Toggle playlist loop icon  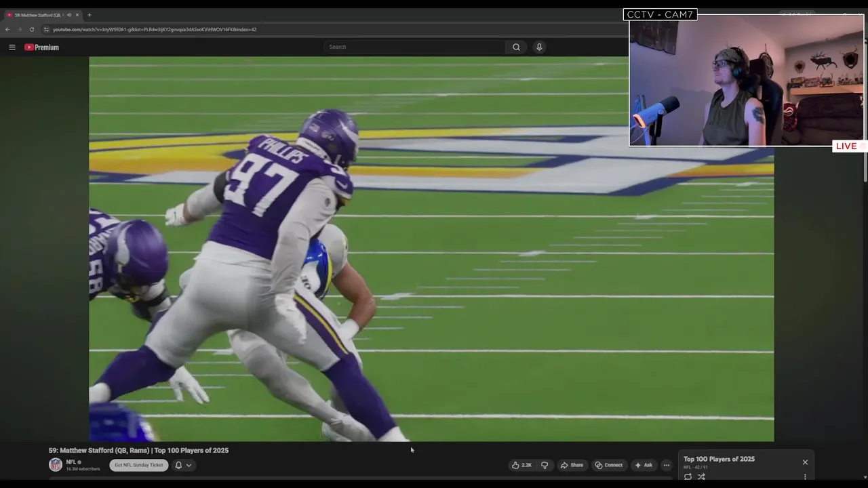(x=688, y=476)
